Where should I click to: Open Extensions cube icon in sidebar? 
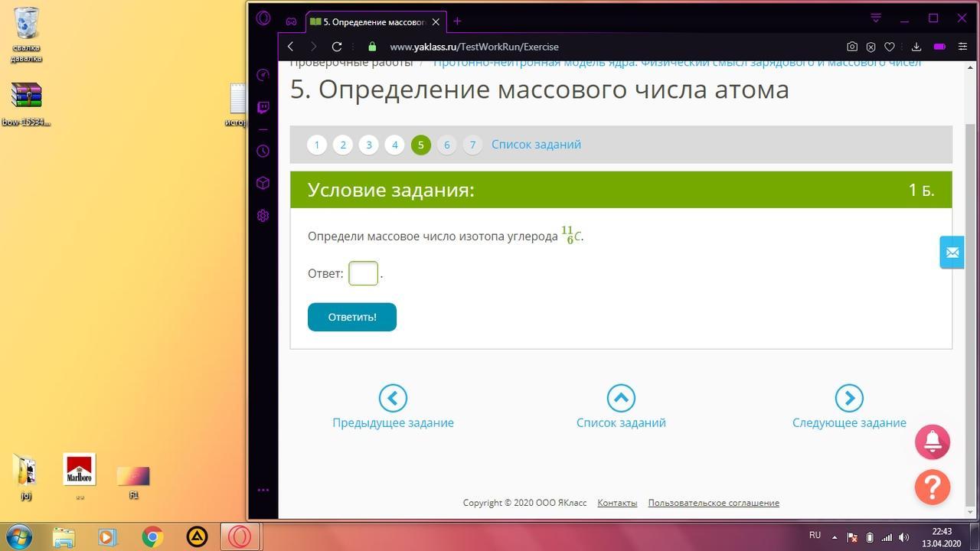(263, 183)
